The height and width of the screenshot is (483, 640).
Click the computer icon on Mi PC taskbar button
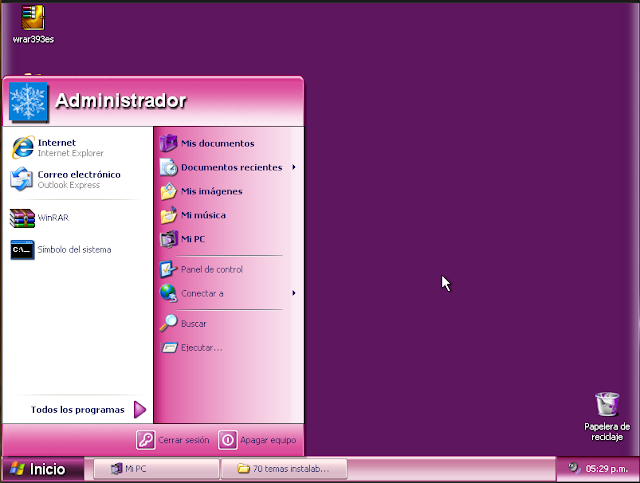click(x=117, y=468)
